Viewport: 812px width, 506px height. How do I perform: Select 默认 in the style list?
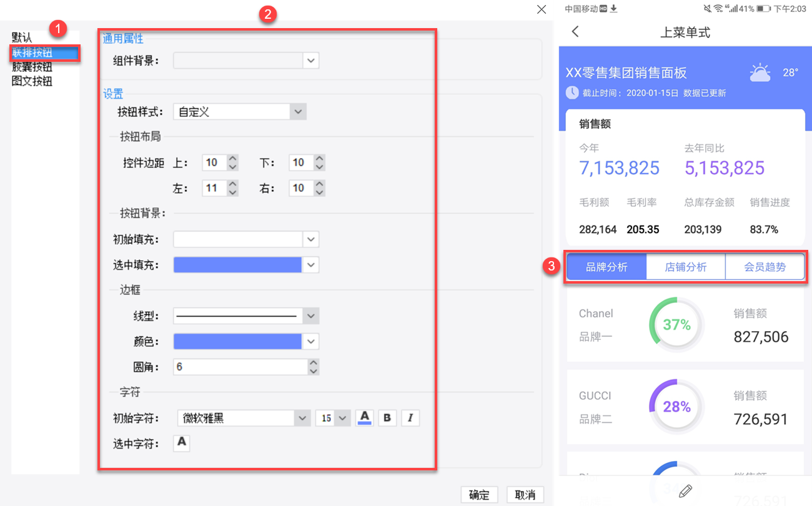click(22, 38)
